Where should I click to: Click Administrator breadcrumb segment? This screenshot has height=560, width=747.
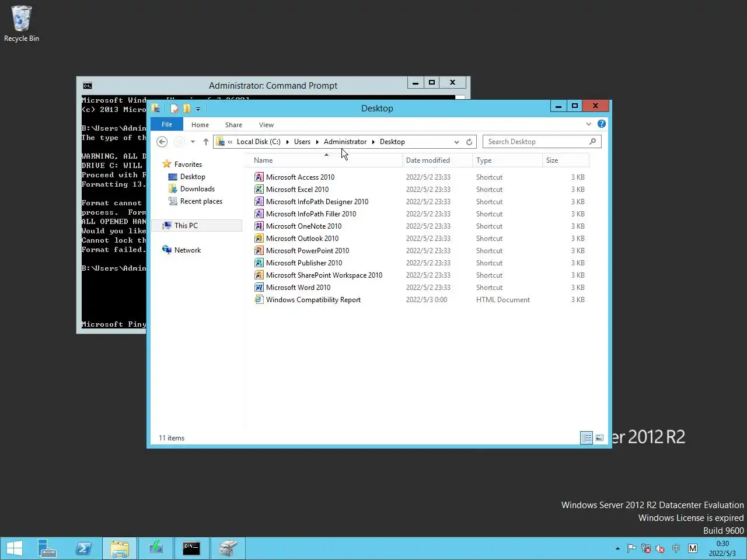[x=345, y=142]
